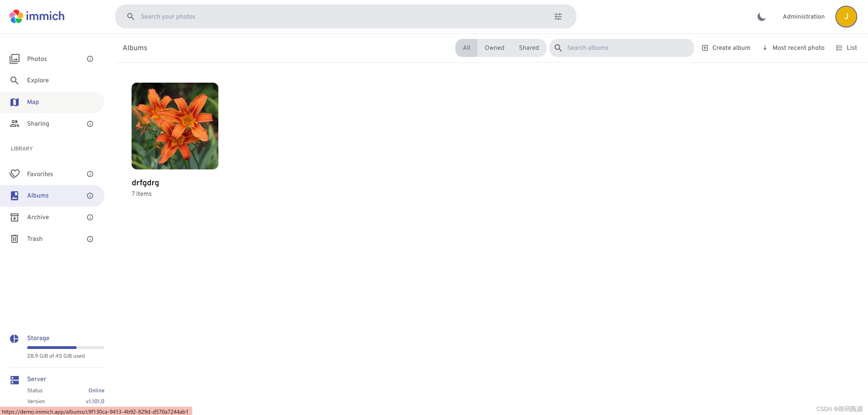This screenshot has width=868, height=415.
Task: Switch albums to List view
Action: point(847,48)
